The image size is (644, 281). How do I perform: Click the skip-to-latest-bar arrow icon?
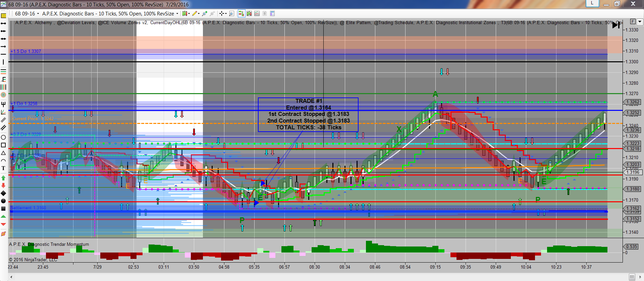[616, 25]
